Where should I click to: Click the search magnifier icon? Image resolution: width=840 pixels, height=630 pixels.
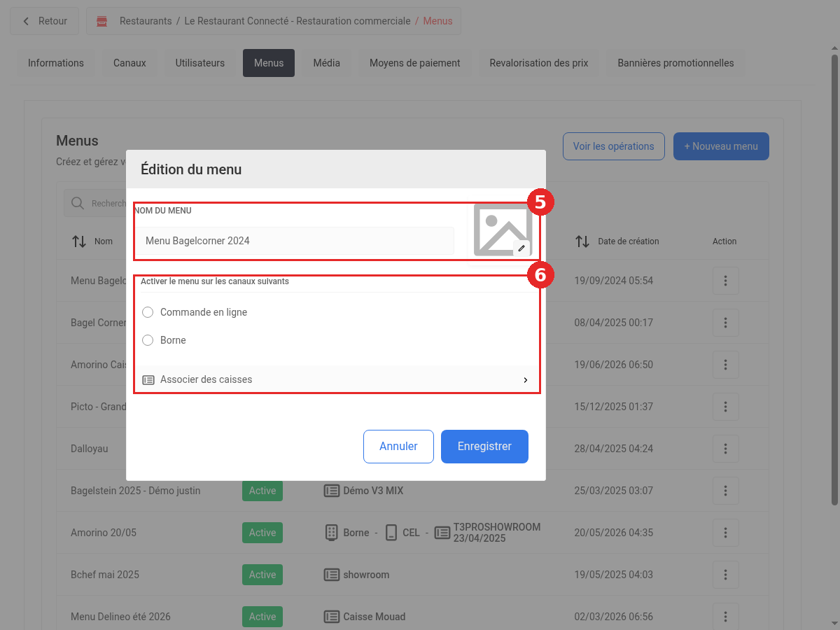click(78, 203)
